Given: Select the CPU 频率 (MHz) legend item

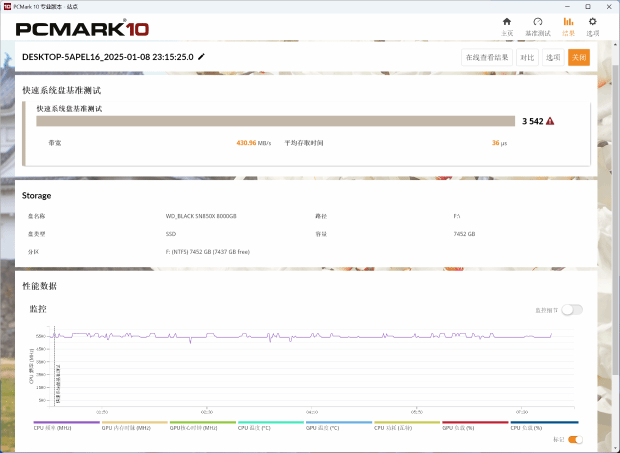Looking at the screenshot, I should point(66,426).
